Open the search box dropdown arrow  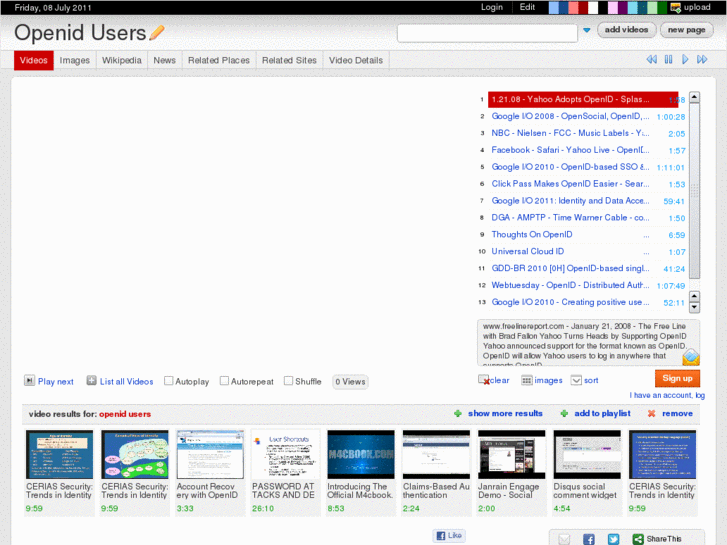click(x=586, y=31)
